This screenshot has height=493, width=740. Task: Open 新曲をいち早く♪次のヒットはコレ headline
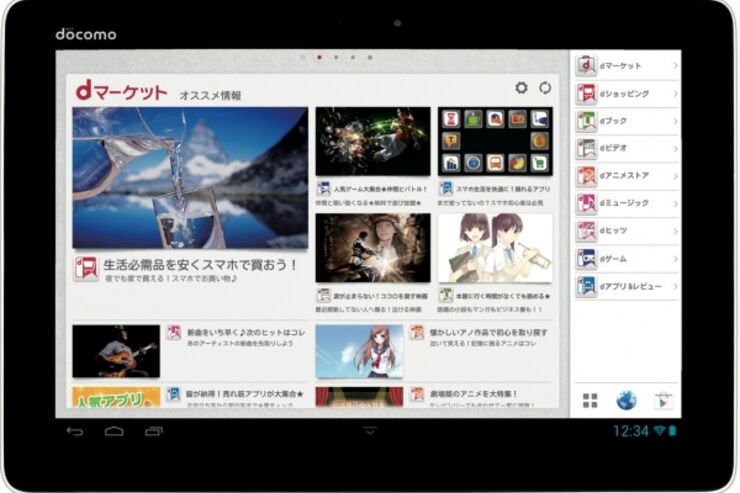click(246, 332)
